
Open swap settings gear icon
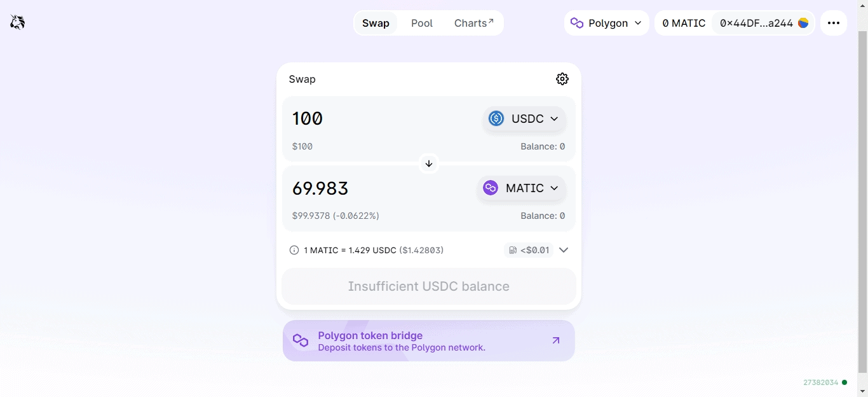tap(562, 79)
